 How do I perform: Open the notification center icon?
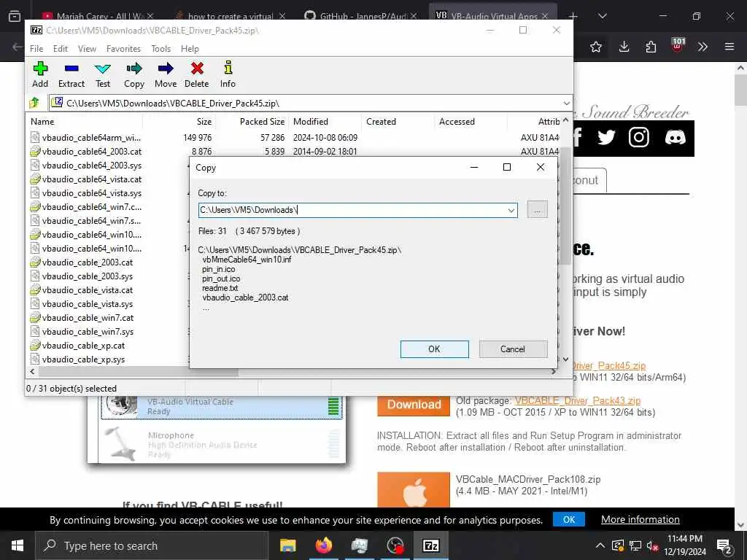(x=724, y=546)
